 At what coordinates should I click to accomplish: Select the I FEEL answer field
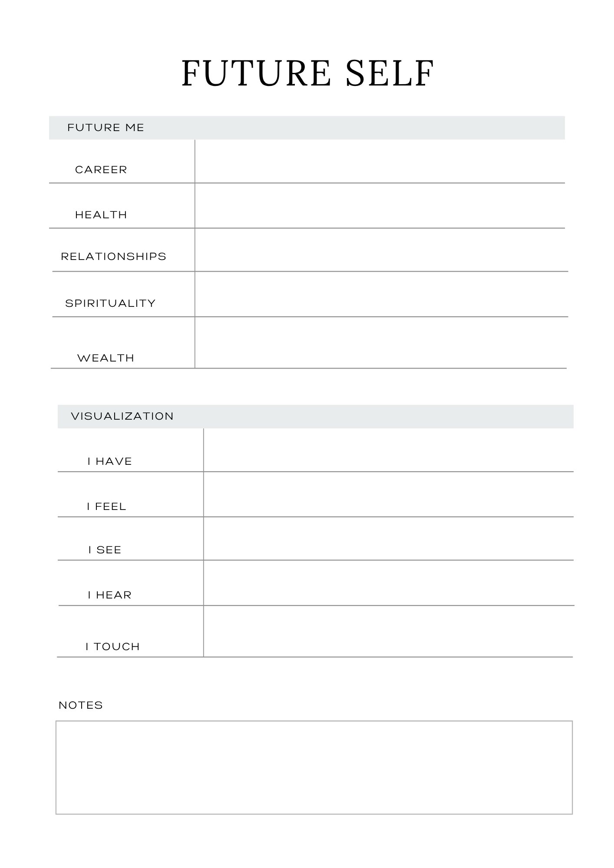click(388, 494)
